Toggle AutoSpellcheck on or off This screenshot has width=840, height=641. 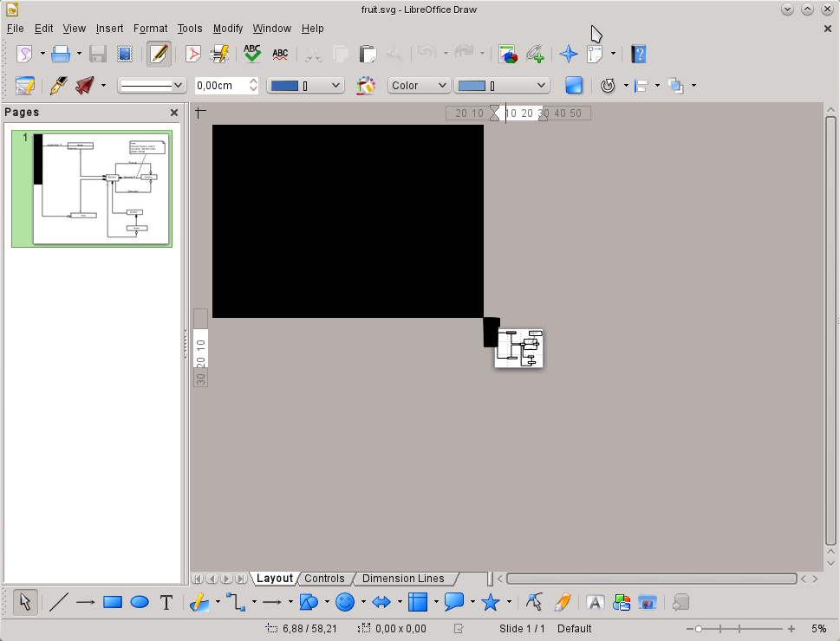(280, 55)
